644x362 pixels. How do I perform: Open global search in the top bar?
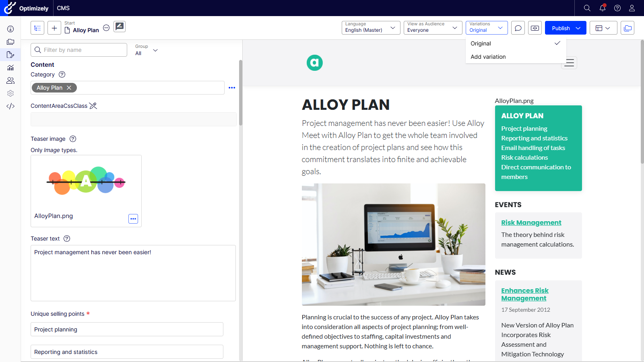tap(587, 8)
